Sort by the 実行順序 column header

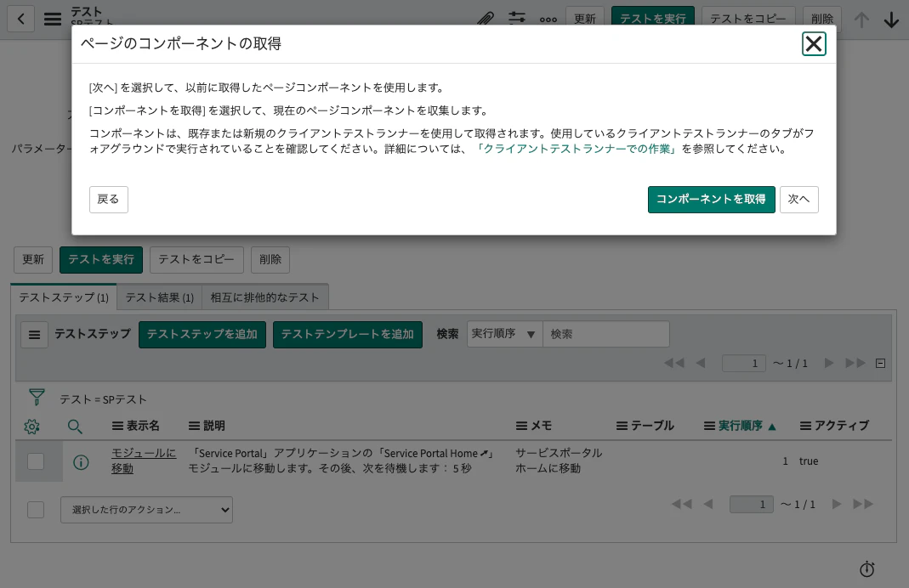point(741,426)
